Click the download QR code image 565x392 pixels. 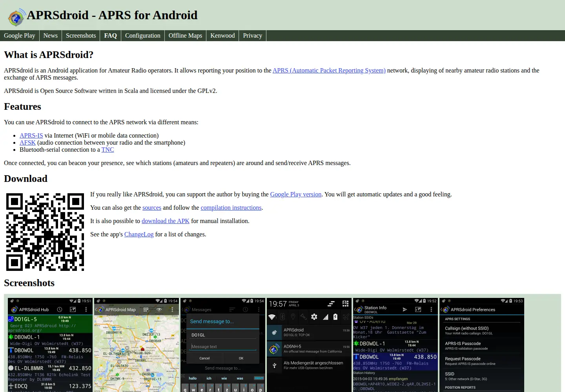pos(45,232)
